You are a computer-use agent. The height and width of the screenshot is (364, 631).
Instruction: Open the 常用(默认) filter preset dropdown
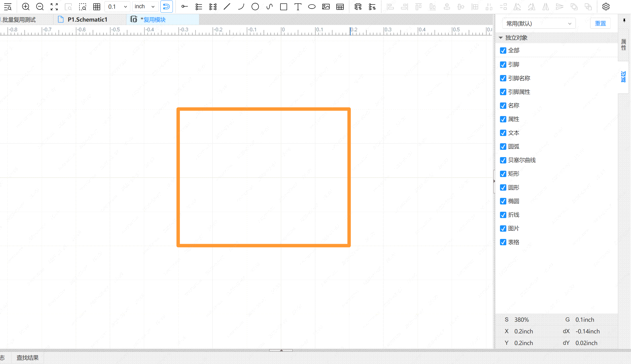click(539, 24)
